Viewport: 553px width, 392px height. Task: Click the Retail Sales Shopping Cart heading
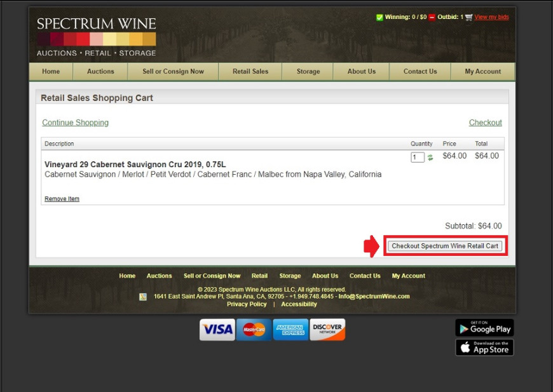(97, 98)
